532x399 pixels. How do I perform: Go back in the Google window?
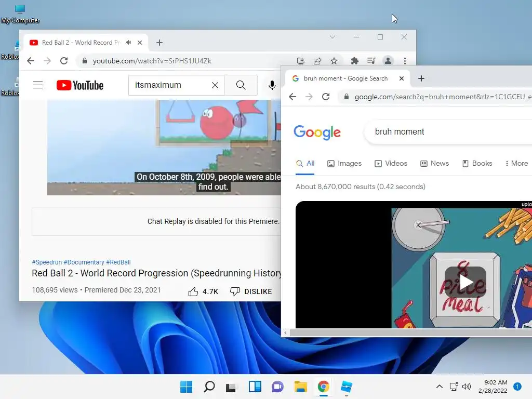click(292, 97)
